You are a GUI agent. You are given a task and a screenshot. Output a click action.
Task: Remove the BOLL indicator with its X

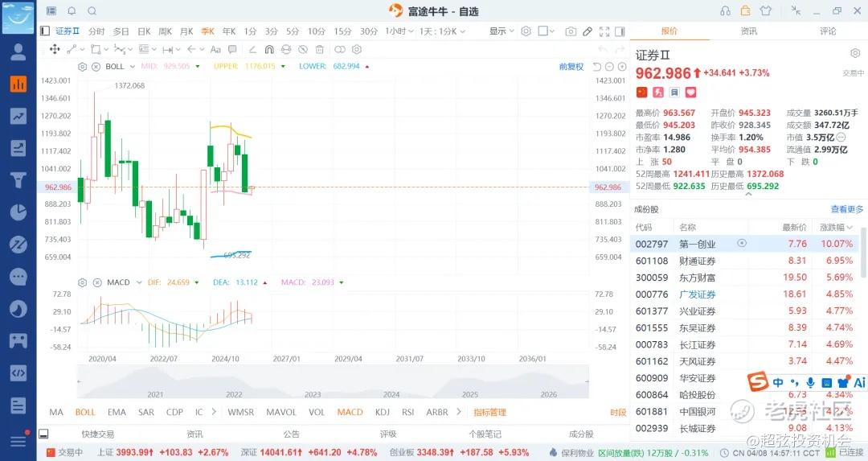tap(95, 67)
